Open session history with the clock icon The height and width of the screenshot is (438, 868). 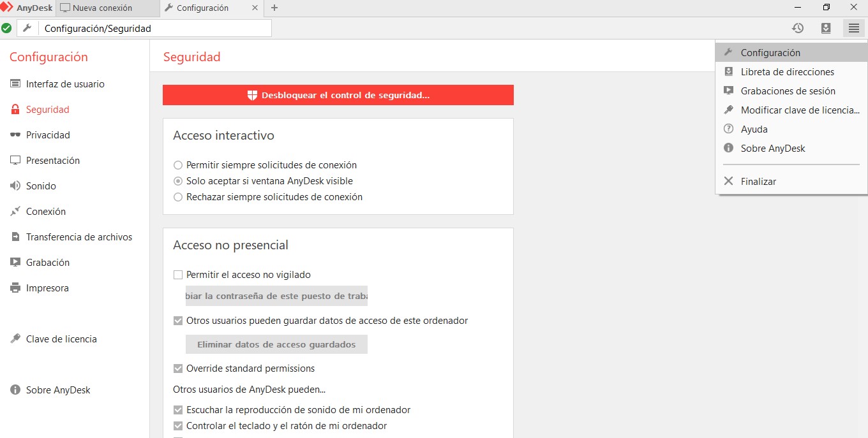point(797,28)
